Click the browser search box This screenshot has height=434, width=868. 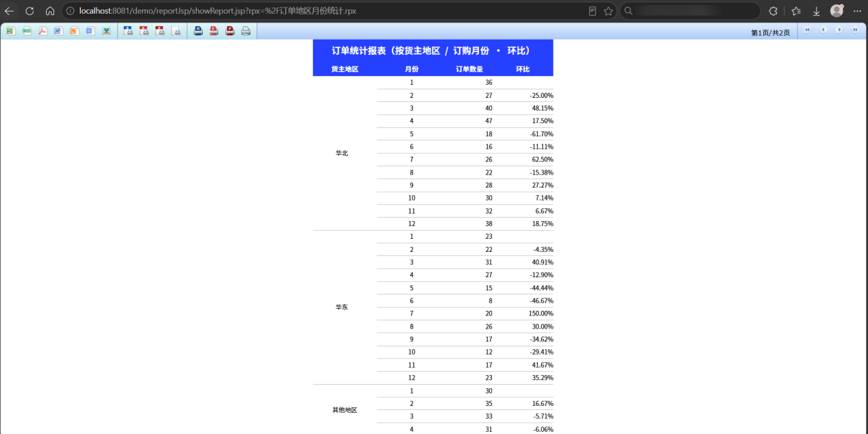[x=690, y=11]
